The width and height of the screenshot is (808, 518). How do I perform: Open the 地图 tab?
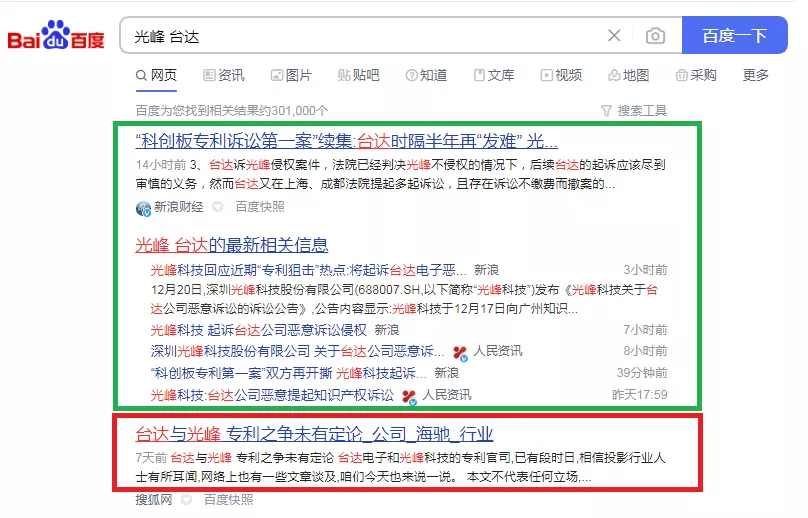coord(628,75)
